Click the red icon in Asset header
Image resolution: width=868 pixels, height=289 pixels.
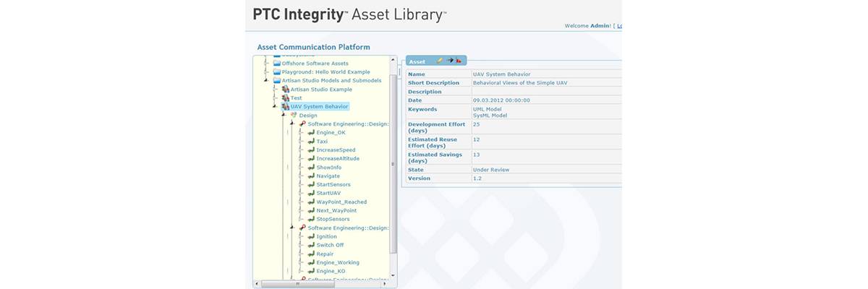[x=459, y=61]
